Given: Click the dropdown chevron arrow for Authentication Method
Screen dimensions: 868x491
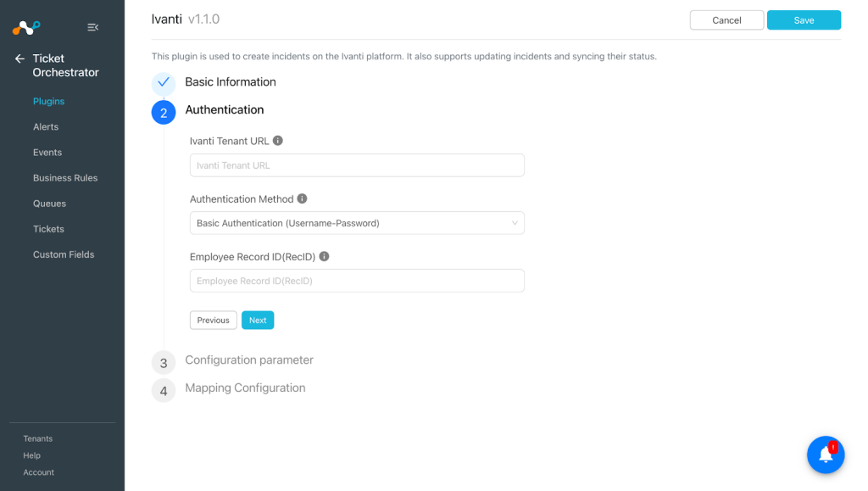Looking at the screenshot, I should 515,223.
